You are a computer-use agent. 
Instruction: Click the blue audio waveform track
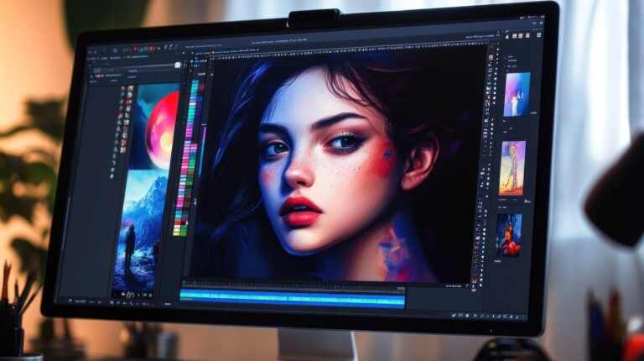tap(292, 299)
